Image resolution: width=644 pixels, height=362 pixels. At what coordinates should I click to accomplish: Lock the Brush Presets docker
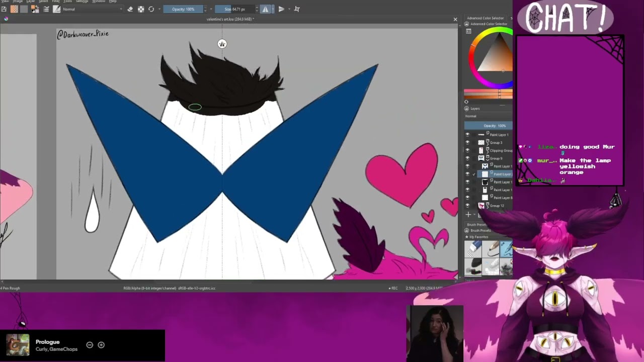click(466, 230)
